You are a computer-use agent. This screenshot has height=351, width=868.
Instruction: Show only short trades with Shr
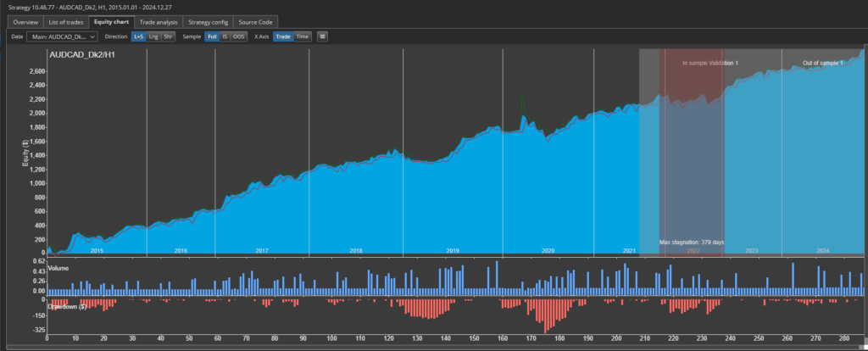[168, 36]
